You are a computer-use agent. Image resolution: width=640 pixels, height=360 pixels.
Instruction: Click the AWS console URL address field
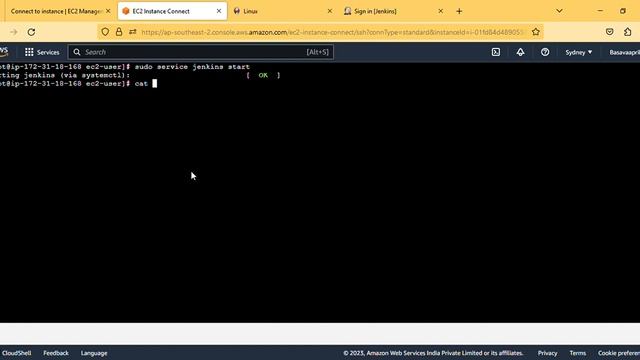[x=333, y=32]
